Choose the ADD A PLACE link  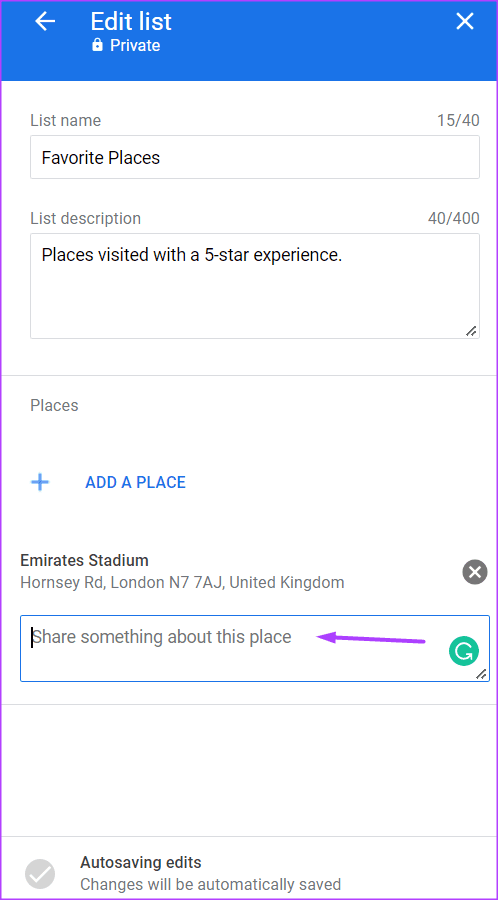135,482
